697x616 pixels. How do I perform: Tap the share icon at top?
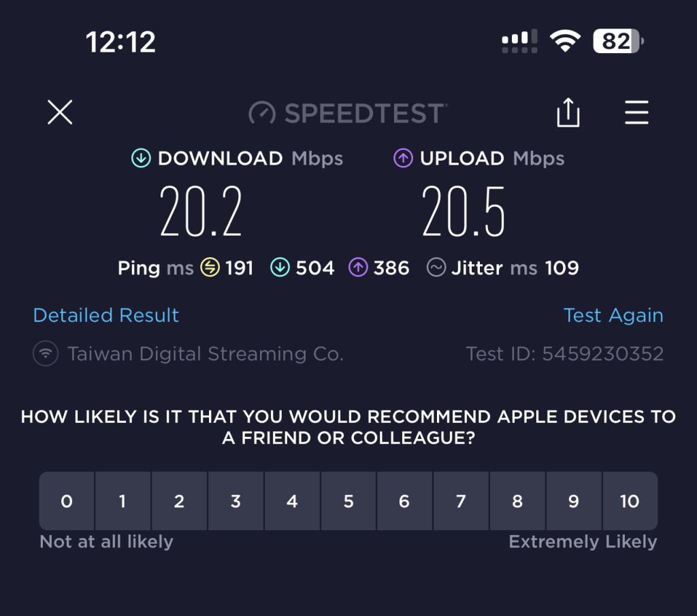tap(568, 112)
